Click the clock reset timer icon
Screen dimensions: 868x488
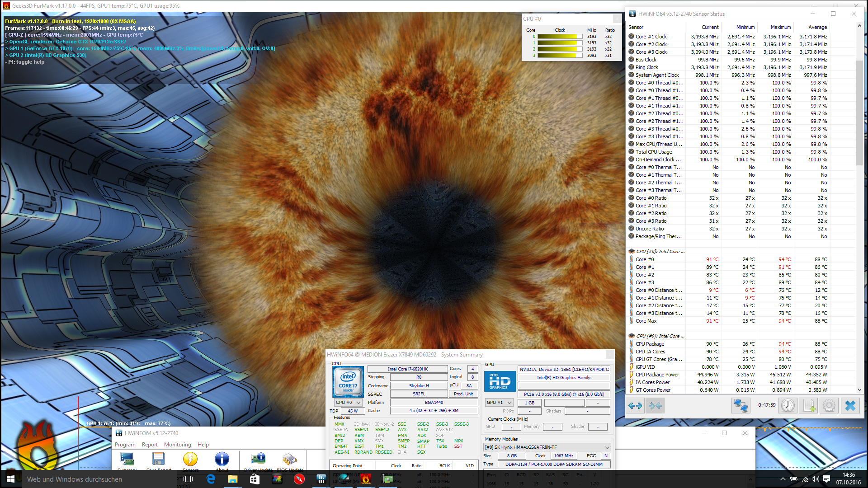click(x=788, y=405)
